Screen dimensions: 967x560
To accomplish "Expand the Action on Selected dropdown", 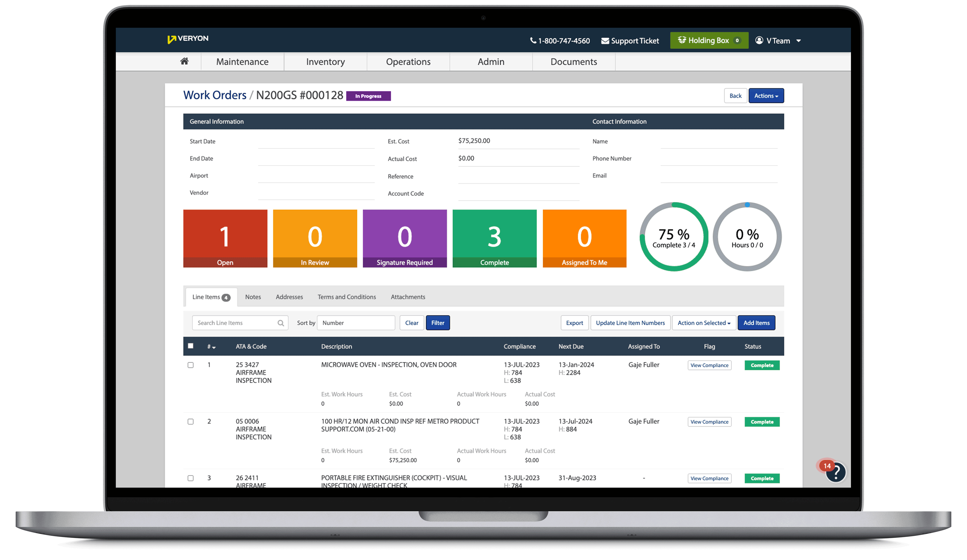I will tap(704, 323).
